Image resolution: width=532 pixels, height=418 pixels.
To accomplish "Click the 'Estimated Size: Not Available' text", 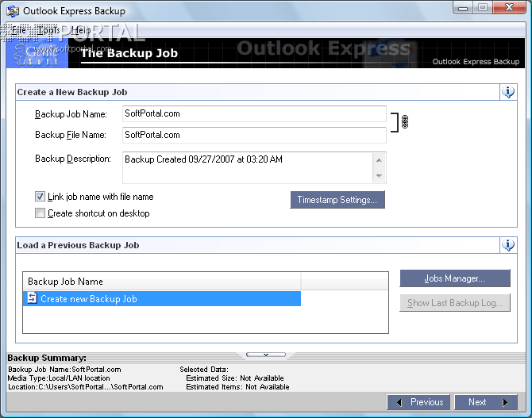I will point(235,378).
